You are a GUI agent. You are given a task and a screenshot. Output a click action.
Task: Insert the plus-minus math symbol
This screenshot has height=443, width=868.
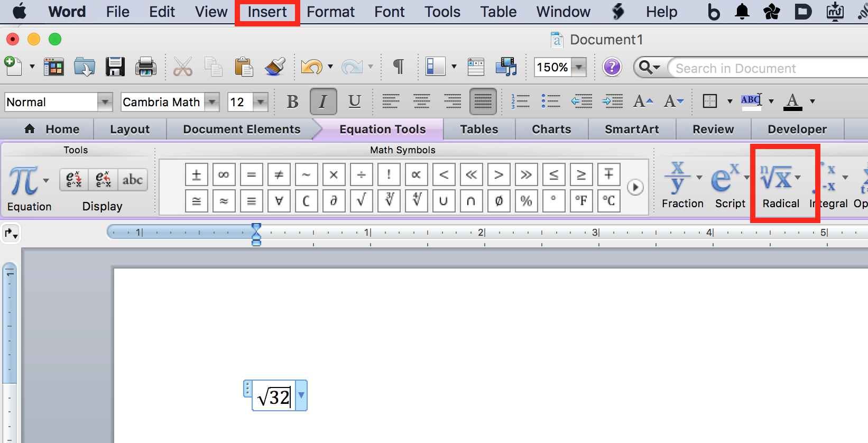(196, 174)
